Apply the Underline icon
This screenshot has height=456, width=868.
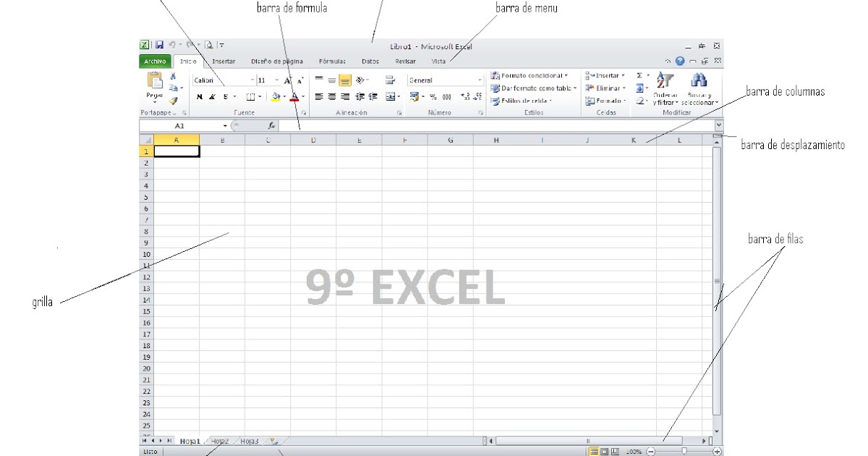click(225, 97)
